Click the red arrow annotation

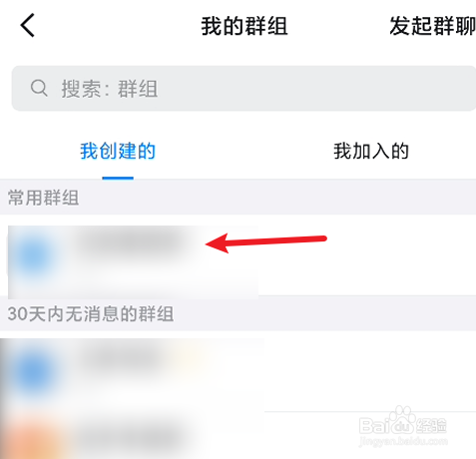pos(266,242)
